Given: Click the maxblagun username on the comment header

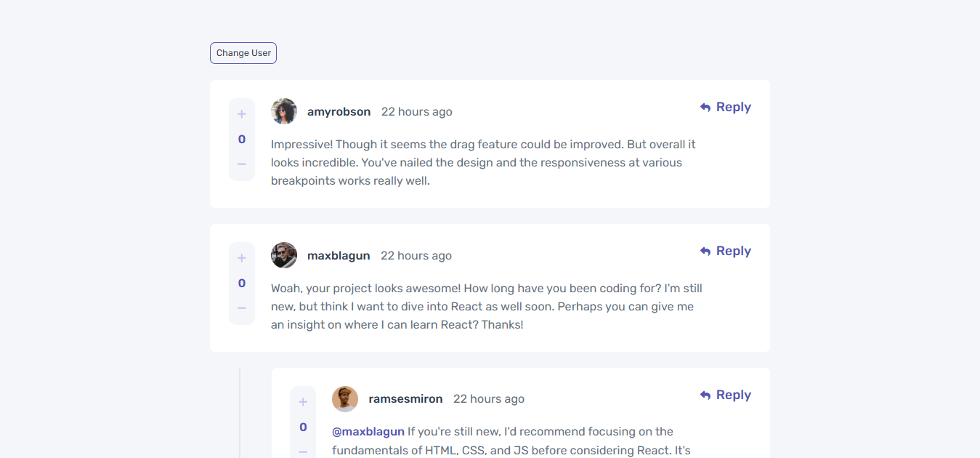Looking at the screenshot, I should 339,256.
